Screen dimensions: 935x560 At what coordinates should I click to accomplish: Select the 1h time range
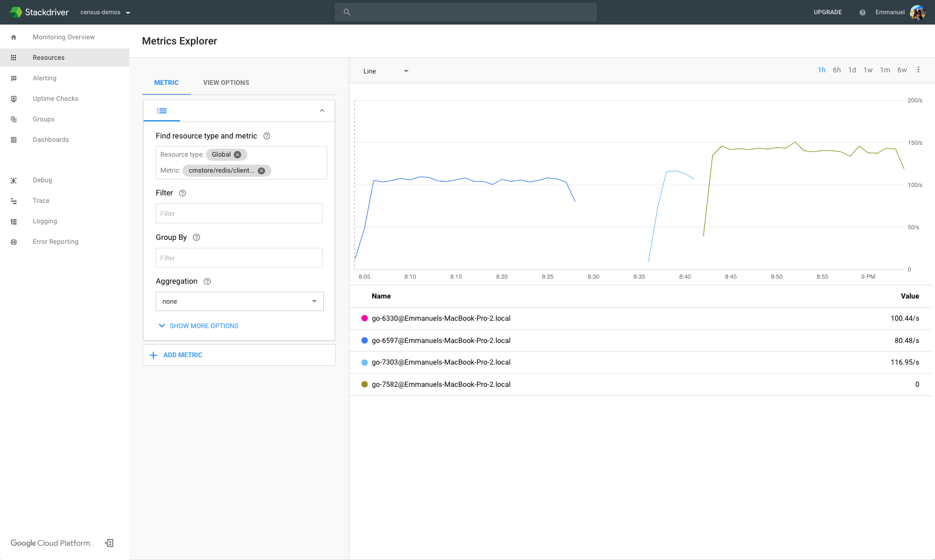click(x=822, y=70)
